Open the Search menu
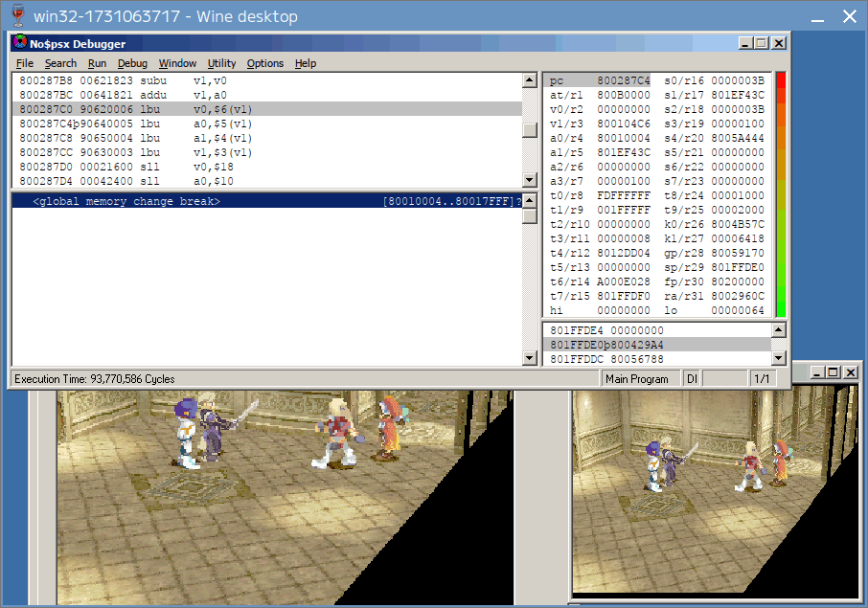The image size is (868, 608). [x=60, y=63]
